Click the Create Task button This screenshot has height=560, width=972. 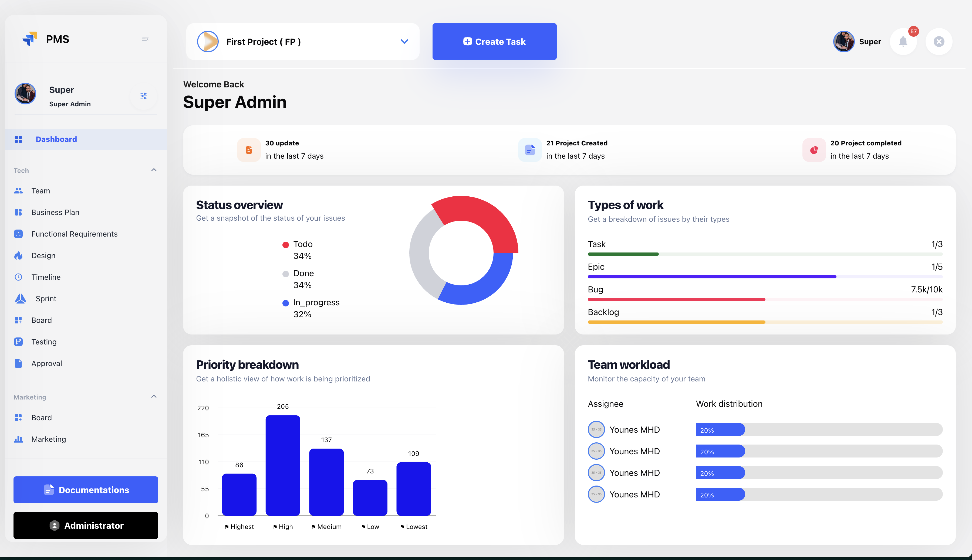494,42
